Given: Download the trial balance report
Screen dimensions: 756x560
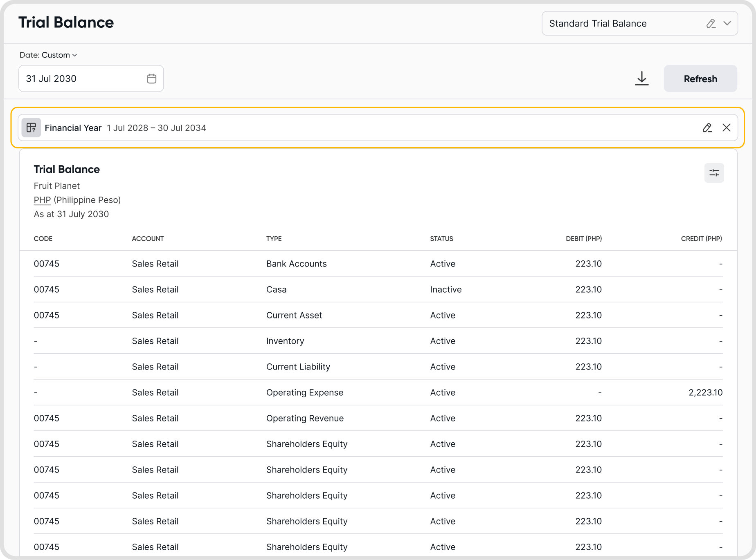Looking at the screenshot, I should [x=642, y=78].
